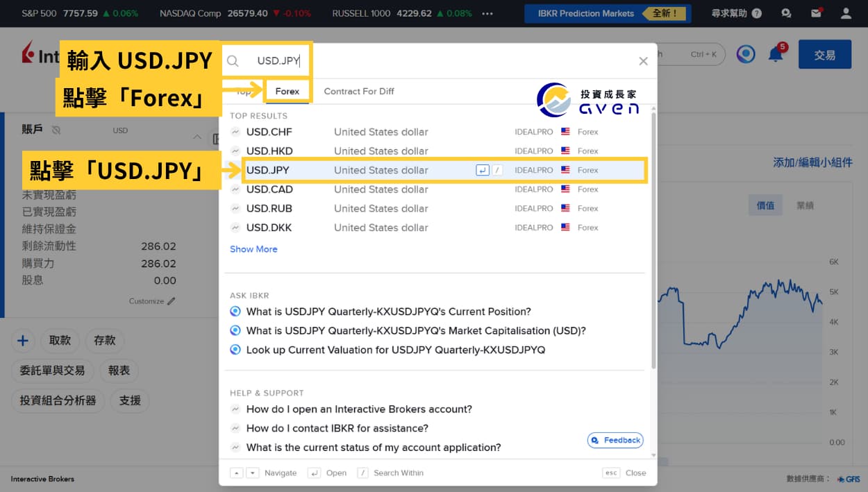Click the US flag icon on USD.CHF row
Screen dimensions: 868x492
coord(565,132)
